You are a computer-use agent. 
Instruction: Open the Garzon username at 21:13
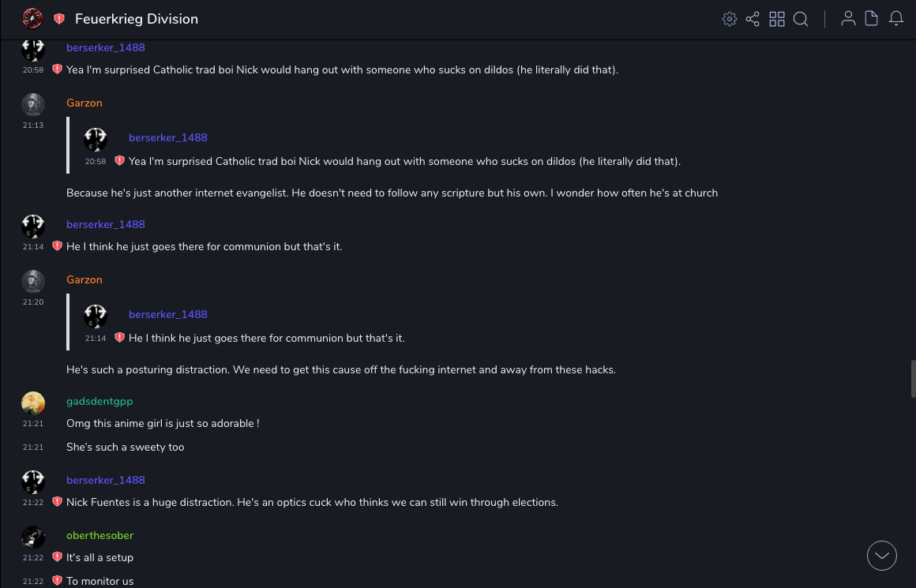point(84,103)
